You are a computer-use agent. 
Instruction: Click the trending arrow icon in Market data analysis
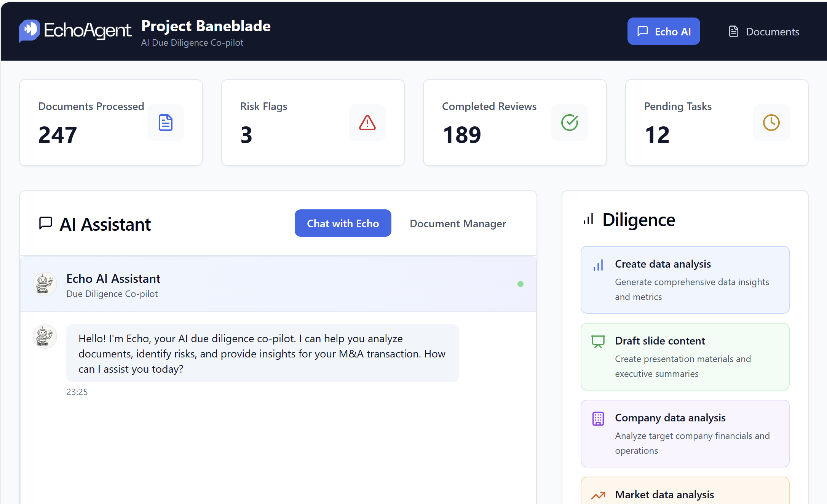598,495
